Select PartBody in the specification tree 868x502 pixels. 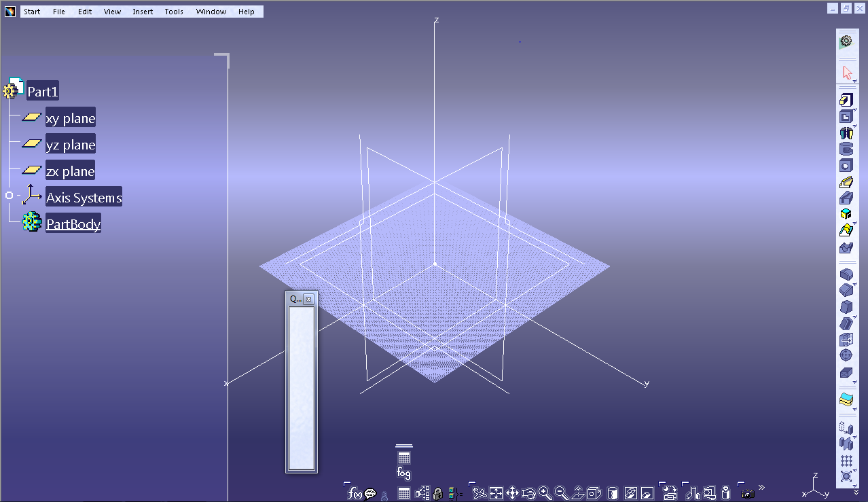[73, 223]
